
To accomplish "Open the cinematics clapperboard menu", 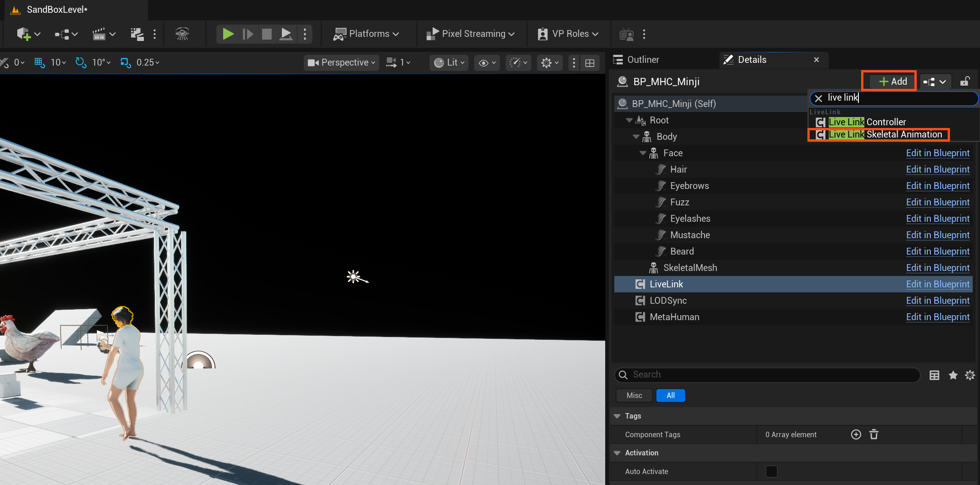I will coord(103,34).
